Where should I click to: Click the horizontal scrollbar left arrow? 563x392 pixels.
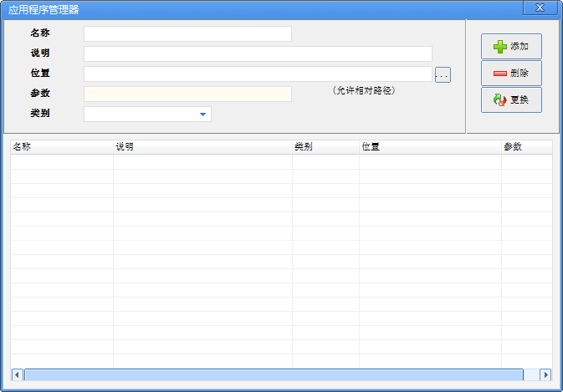(18, 374)
